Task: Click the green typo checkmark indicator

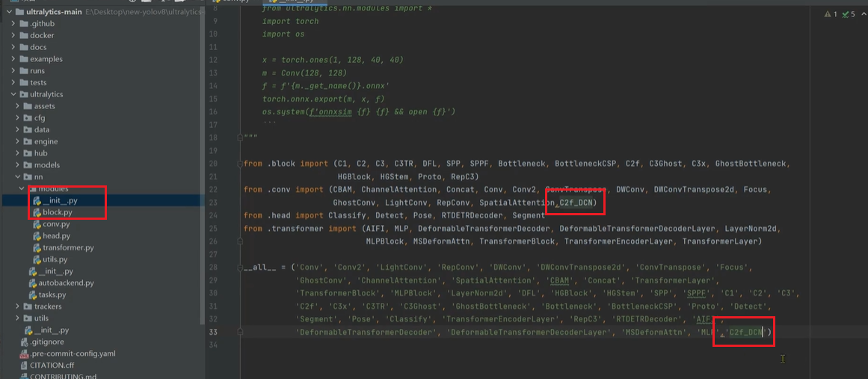Action: pos(845,14)
